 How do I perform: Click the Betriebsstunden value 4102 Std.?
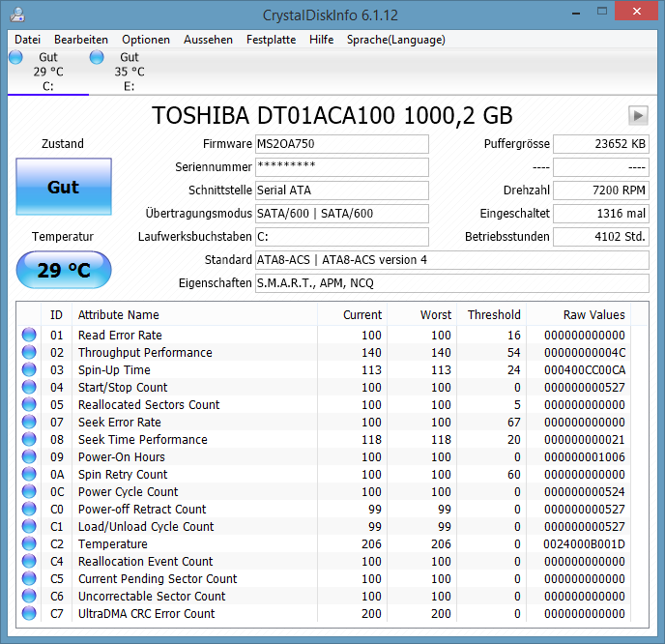click(601, 237)
